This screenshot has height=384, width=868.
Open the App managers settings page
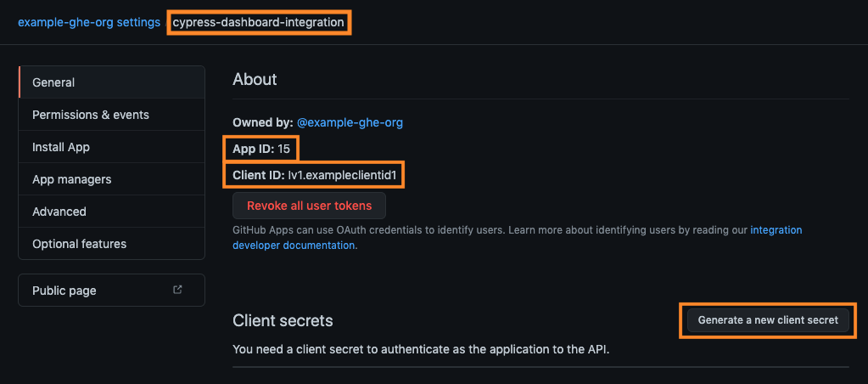point(72,179)
